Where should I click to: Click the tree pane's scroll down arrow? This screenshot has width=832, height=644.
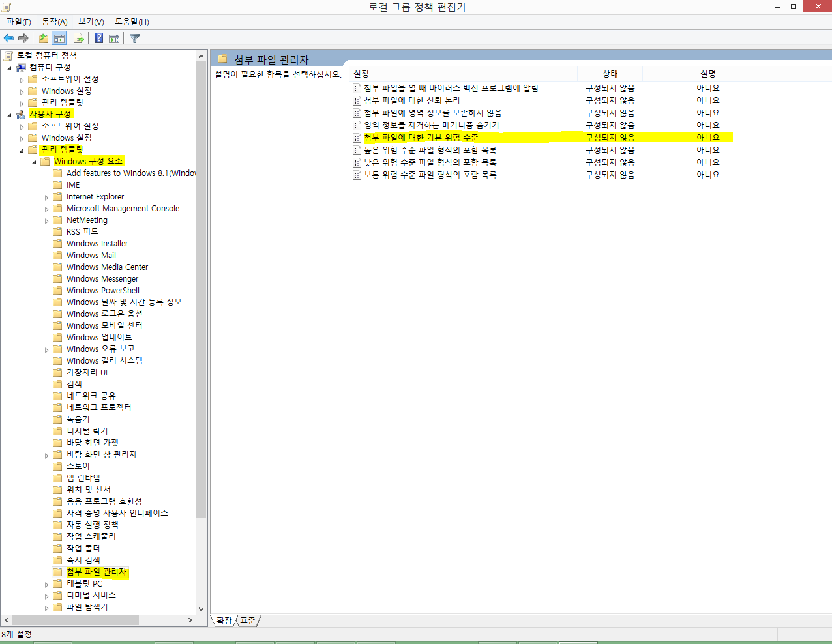(x=201, y=609)
